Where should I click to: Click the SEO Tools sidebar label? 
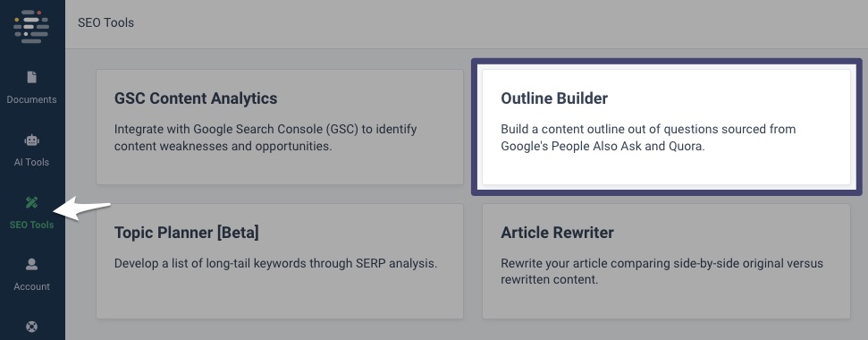point(31,225)
